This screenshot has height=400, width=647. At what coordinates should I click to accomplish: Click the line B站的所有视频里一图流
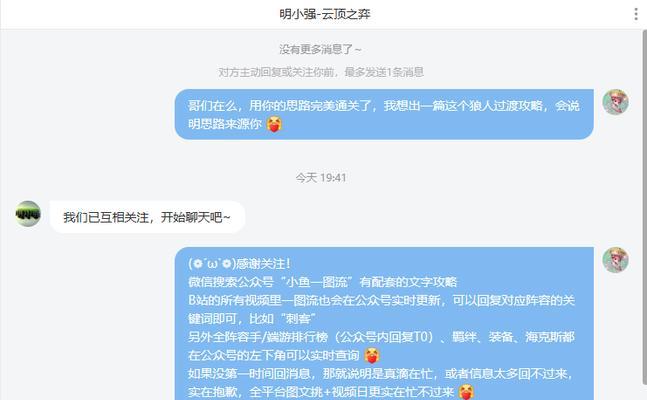[381, 301]
